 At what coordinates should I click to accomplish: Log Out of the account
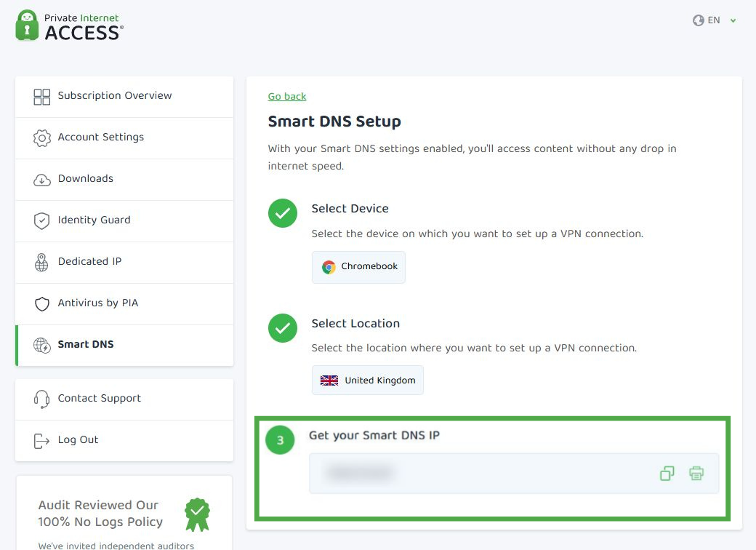point(124,441)
